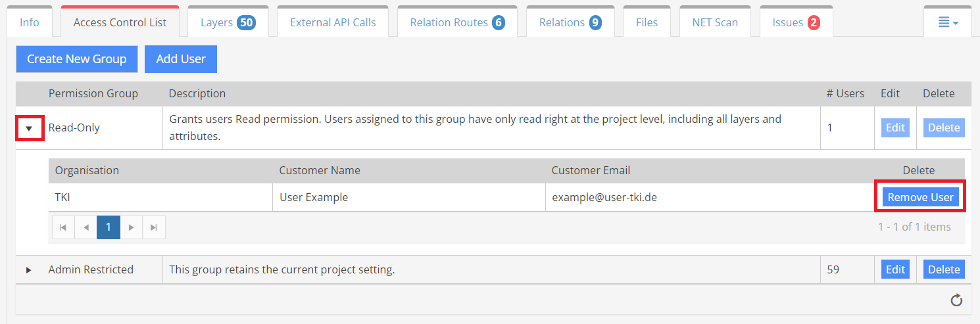Go to last page of user list
This screenshot has width=980, height=324.
coord(154,227)
